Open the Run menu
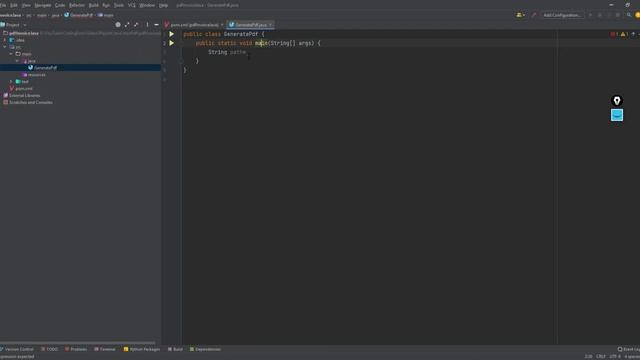640x360 pixels. (106, 5)
